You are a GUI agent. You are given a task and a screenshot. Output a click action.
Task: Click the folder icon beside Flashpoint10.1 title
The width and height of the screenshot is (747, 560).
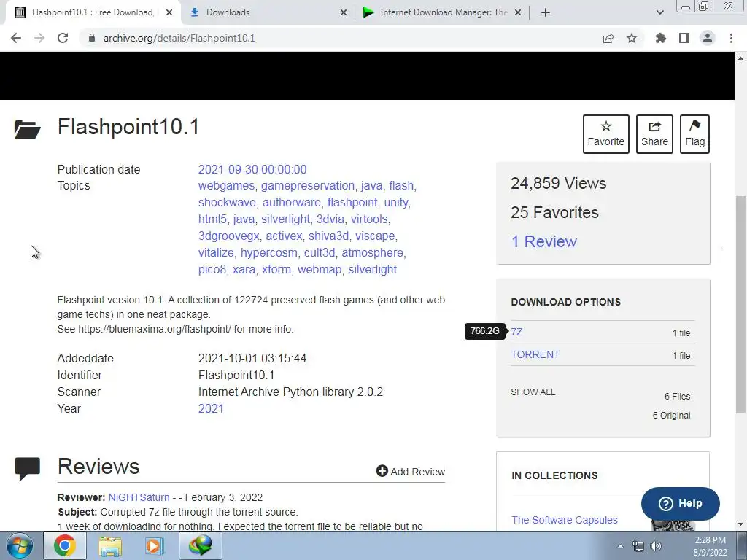(x=27, y=129)
